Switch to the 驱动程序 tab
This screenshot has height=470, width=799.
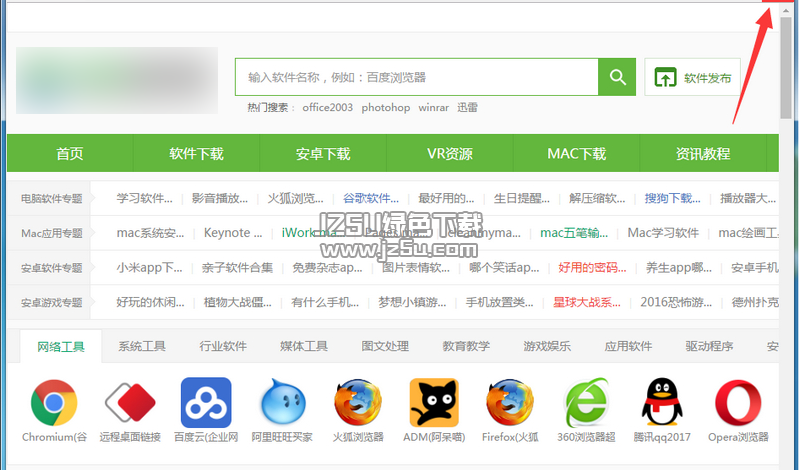click(x=709, y=347)
